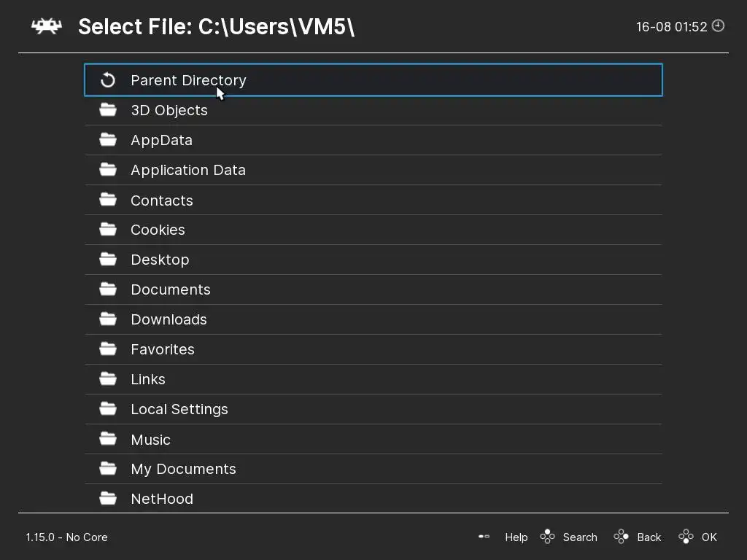Select the Cookies folder entry
This screenshot has height=560, width=747.
[x=158, y=230]
